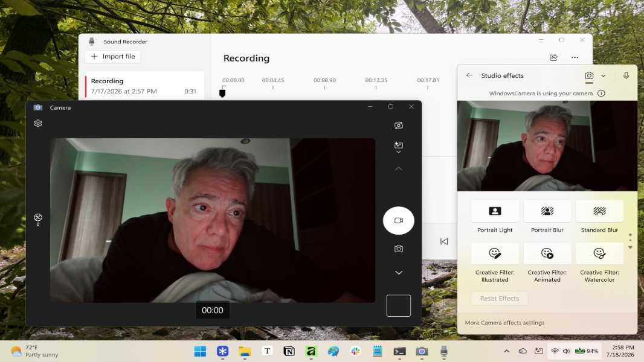Click the 0:31 duration on Recording entry
644x362 pixels.
tap(190, 92)
